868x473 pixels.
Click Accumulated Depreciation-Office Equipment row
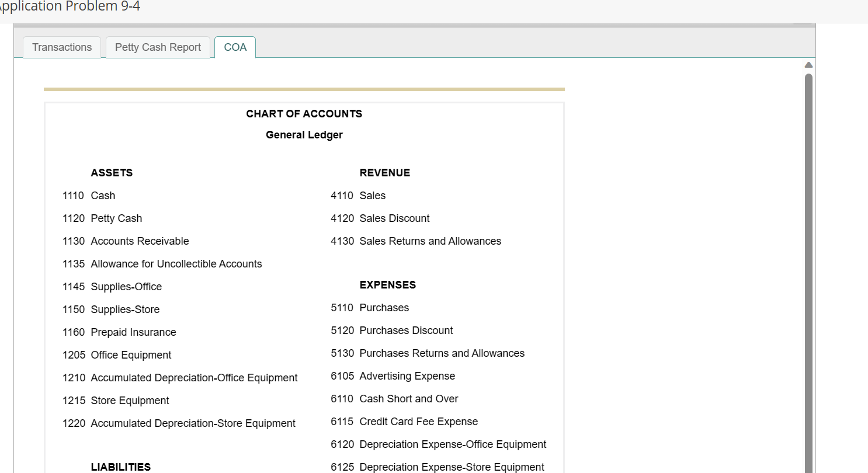pyautogui.click(x=180, y=378)
